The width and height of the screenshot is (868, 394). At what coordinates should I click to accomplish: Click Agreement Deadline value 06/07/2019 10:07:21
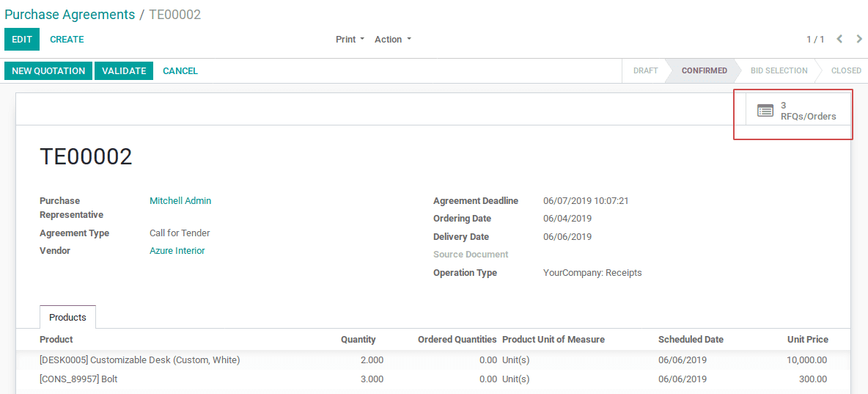pos(586,200)
